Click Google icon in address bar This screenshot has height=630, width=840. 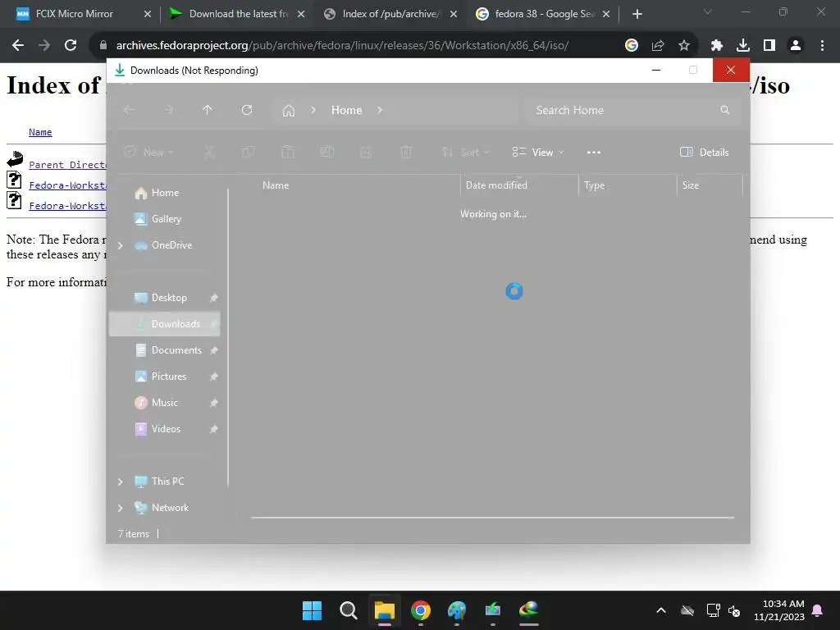[x=632, y=46]
